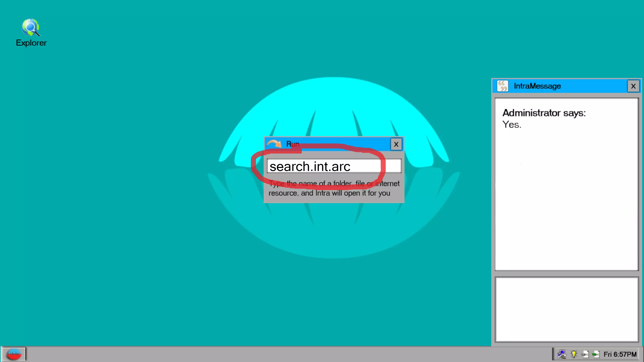Close the Run dialog
The width and height of the screenshot is (644, 362).
(396, 144)
